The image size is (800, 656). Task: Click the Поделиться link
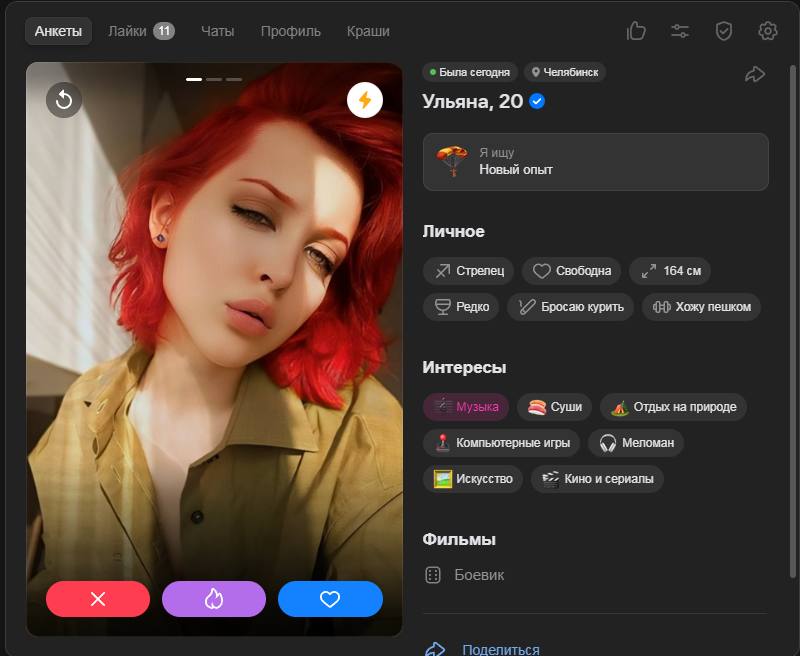tap(500, 649)
